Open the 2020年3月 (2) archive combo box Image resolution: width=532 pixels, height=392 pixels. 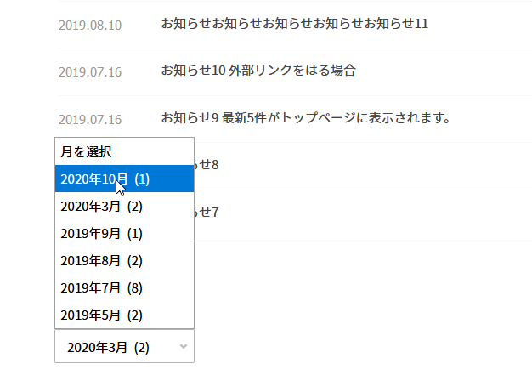point(119,347)
